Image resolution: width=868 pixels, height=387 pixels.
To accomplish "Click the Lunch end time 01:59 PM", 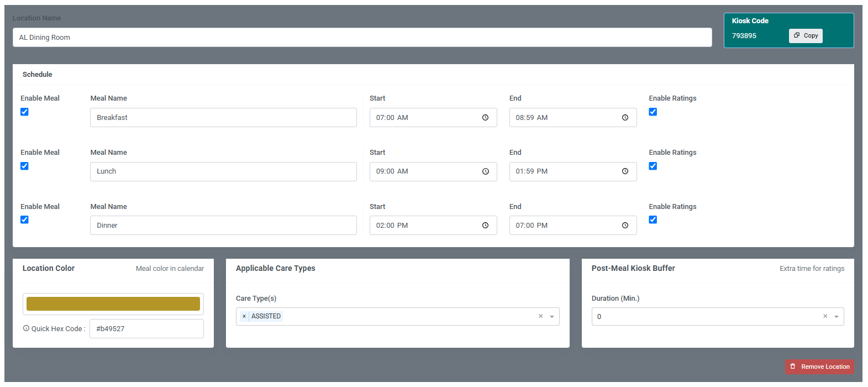I will 532,171.
